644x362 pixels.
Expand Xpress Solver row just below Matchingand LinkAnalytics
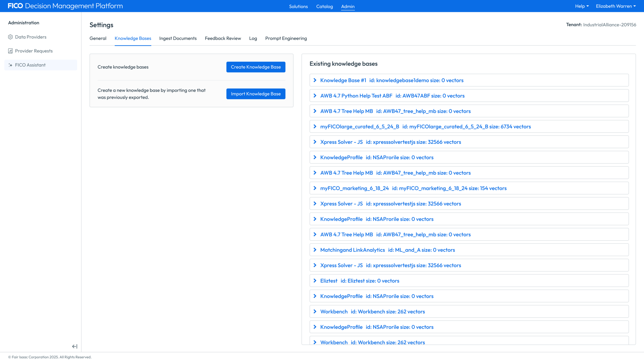pos(469,265)
